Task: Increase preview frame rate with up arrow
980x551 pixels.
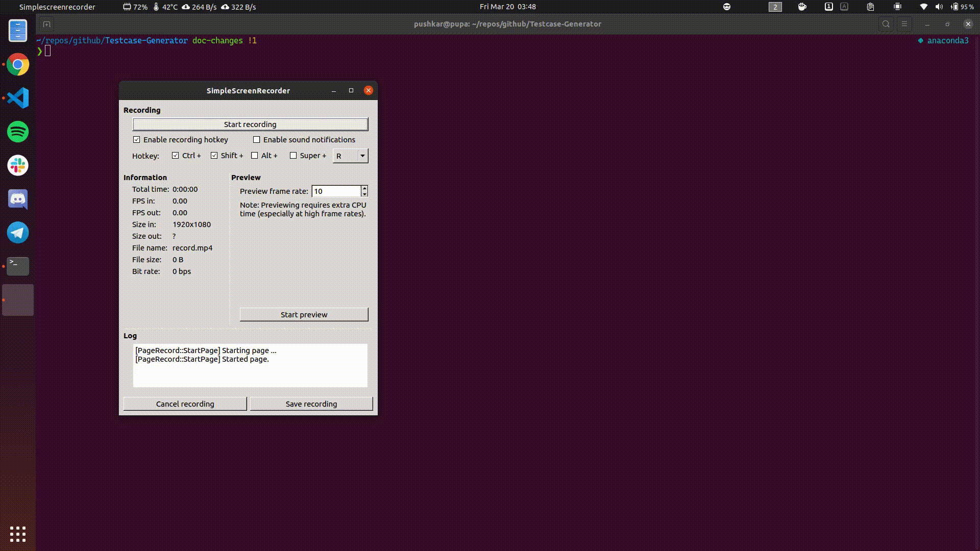Action: [x=364, y=188]
